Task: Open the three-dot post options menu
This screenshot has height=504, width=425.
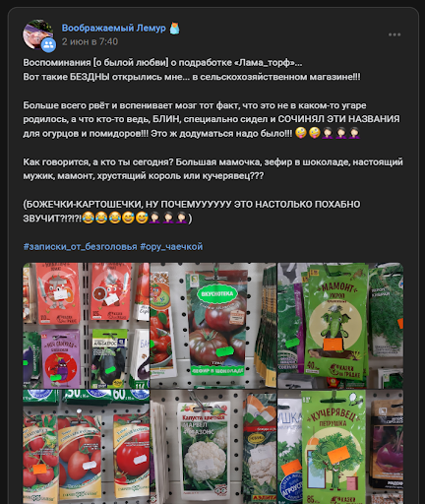Action: pos(395,34)
